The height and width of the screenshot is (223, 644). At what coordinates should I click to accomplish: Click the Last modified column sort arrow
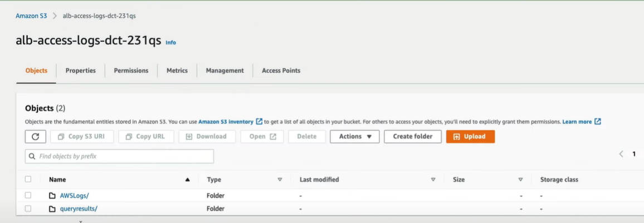coord(433,180)
